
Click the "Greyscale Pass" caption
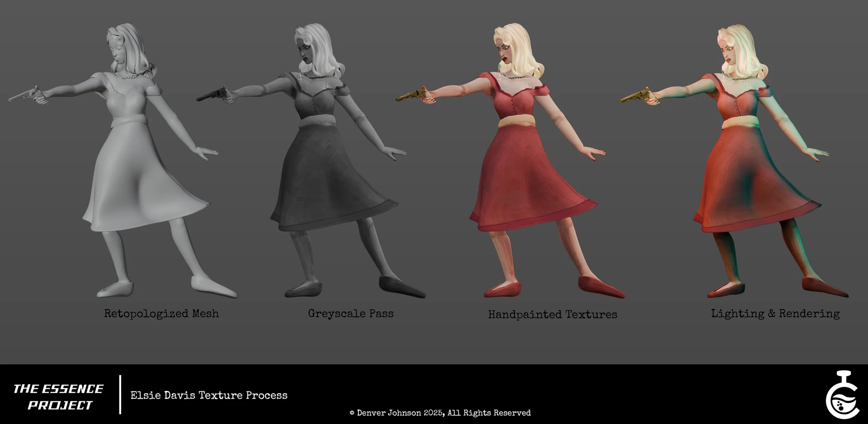[351, 314]
